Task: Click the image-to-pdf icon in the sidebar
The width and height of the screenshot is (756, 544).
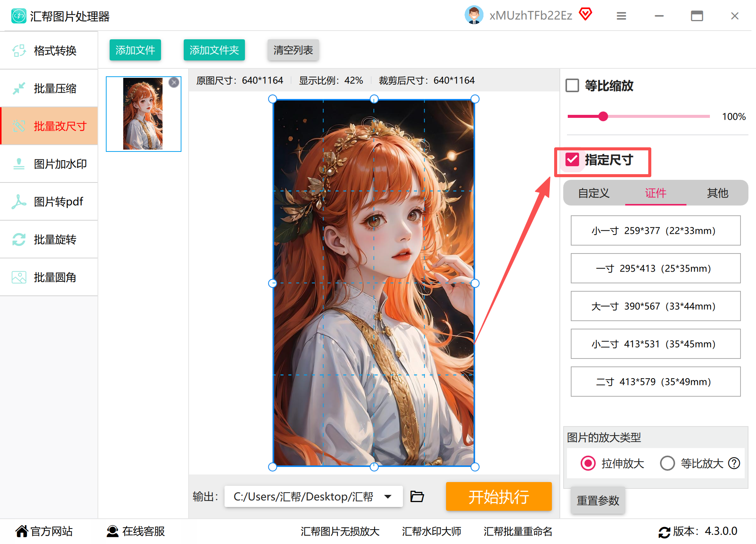Action: [19, 202]
